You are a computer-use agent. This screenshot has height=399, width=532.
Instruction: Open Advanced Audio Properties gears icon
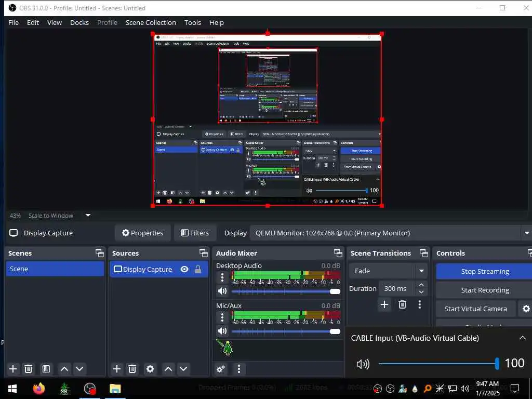(221, 369)
